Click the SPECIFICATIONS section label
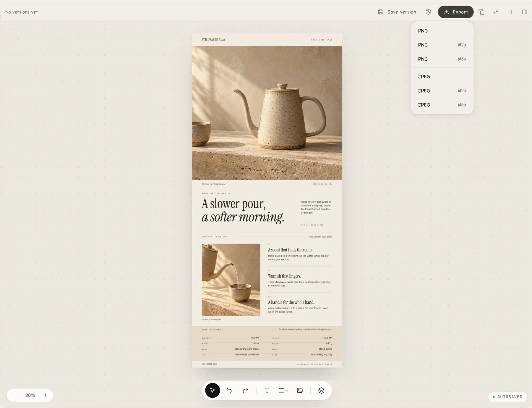 212,330
